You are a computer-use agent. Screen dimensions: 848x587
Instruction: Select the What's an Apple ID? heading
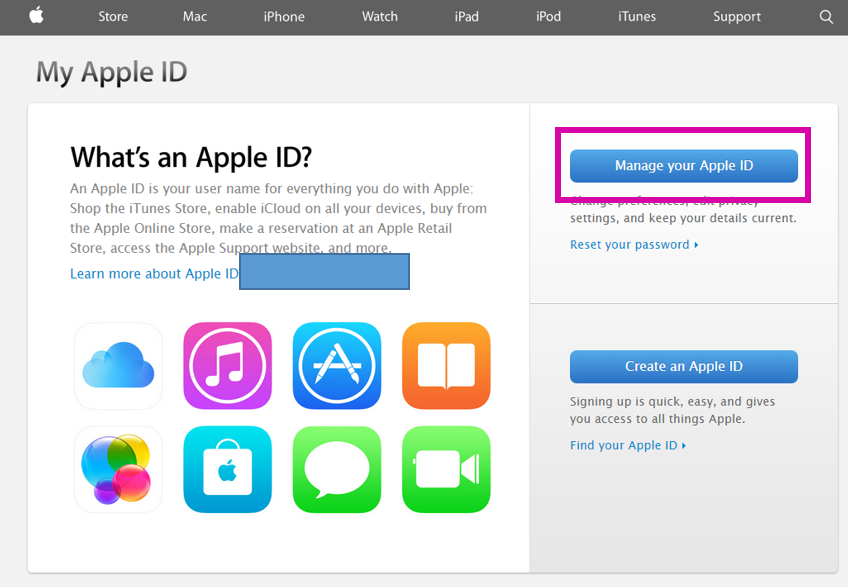tap(191, 157)
